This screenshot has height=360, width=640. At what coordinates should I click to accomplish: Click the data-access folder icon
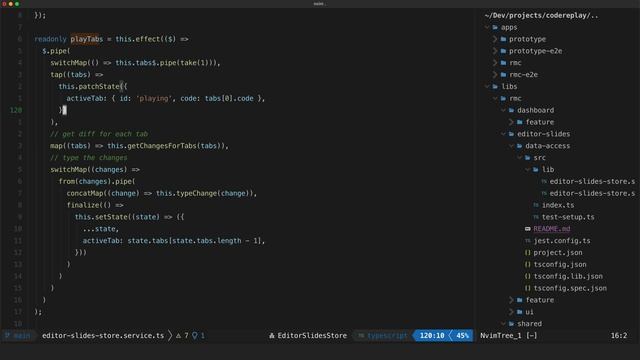tap(520, 146)
